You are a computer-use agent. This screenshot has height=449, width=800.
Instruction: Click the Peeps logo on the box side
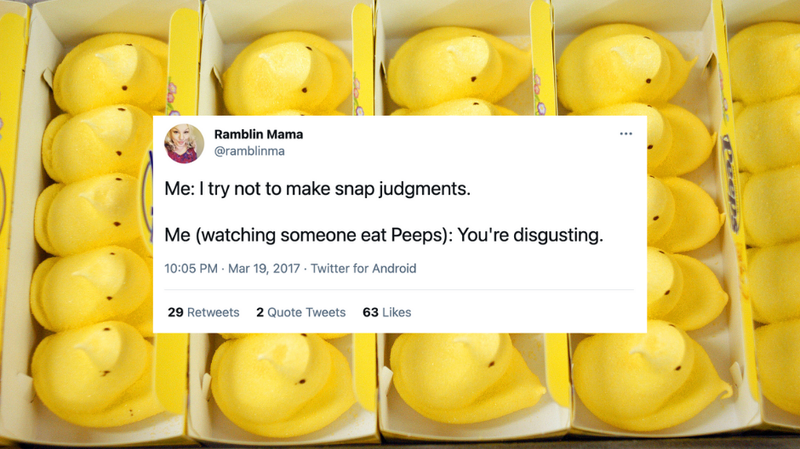coord(731,183)
